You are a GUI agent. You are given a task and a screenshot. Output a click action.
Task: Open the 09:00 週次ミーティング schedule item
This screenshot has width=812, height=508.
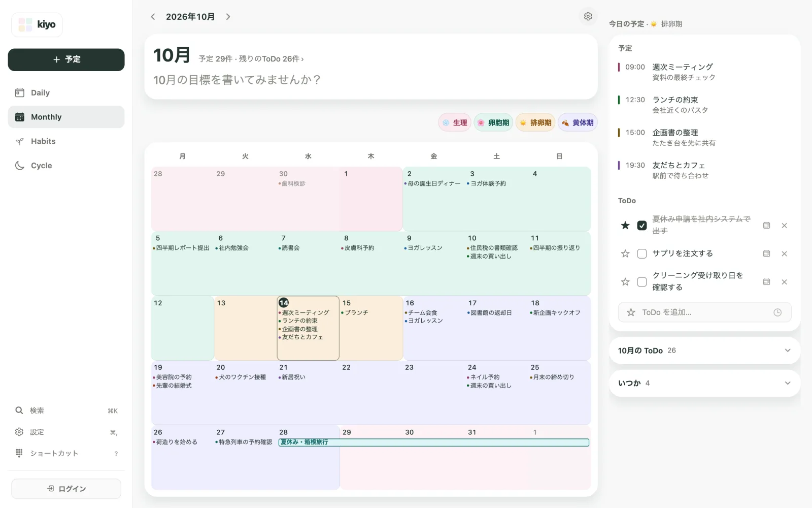(704, 72)
